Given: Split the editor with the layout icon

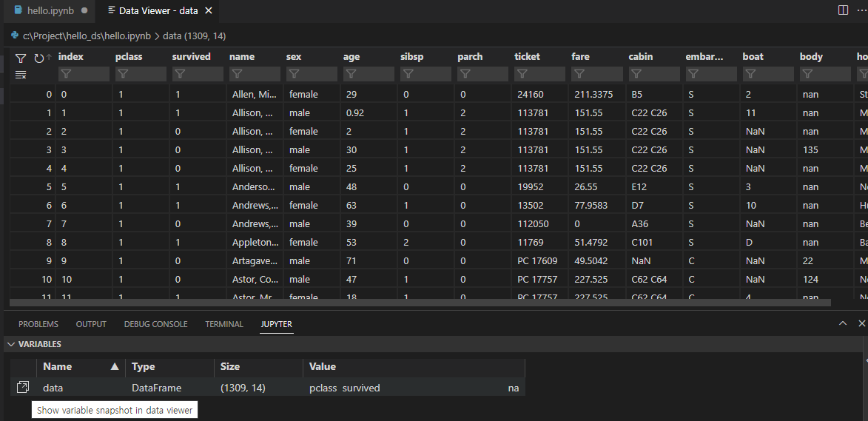Looking at the screenshot, I should click(x=843, y=10).
